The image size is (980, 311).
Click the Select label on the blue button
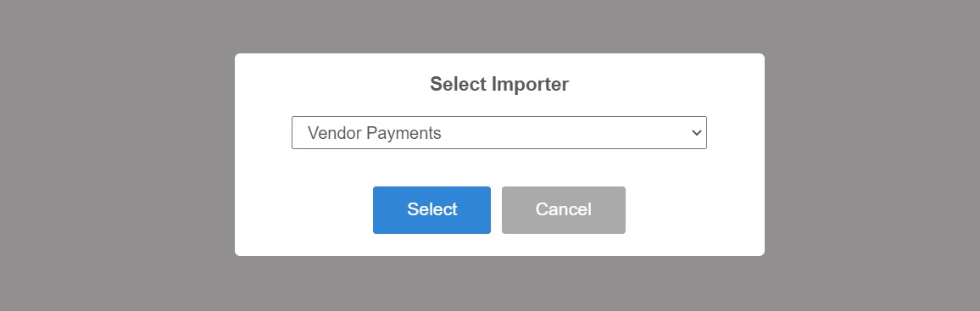tap(432, 209)
